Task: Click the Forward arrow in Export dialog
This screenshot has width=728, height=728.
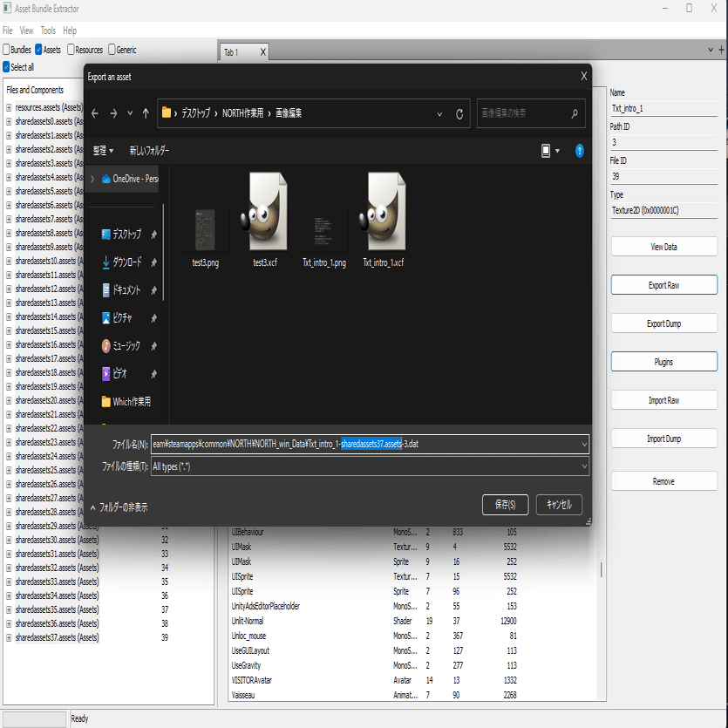Action: tap(113, 113)
